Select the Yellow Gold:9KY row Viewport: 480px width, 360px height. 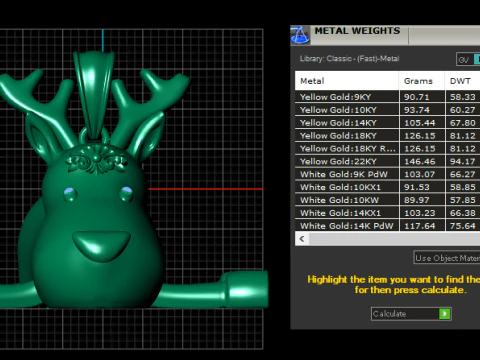pos(387,97)
